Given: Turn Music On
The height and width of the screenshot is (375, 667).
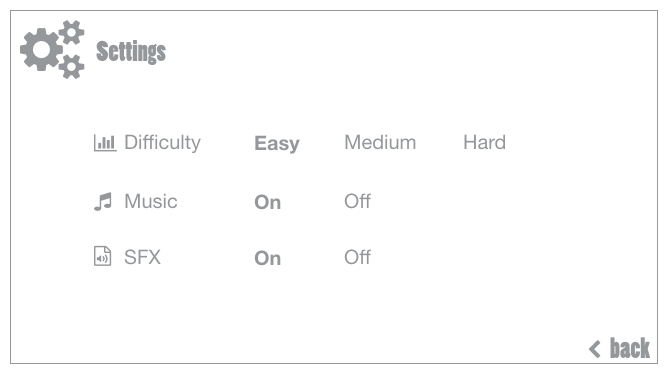Looking at the screenshot, I should tap(268, 202).
